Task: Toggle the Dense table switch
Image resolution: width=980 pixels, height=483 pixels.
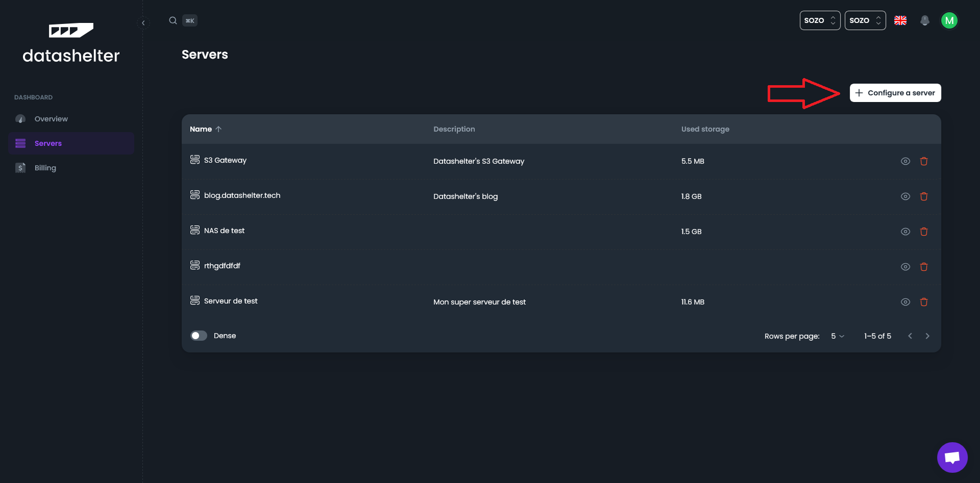Action: pos(199,336)
